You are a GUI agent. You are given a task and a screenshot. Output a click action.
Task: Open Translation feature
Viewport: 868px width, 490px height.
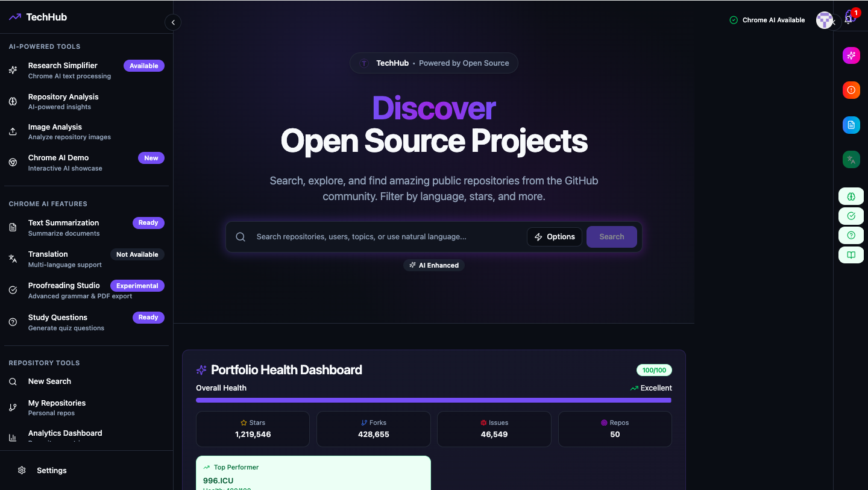[x=87, y=259]
